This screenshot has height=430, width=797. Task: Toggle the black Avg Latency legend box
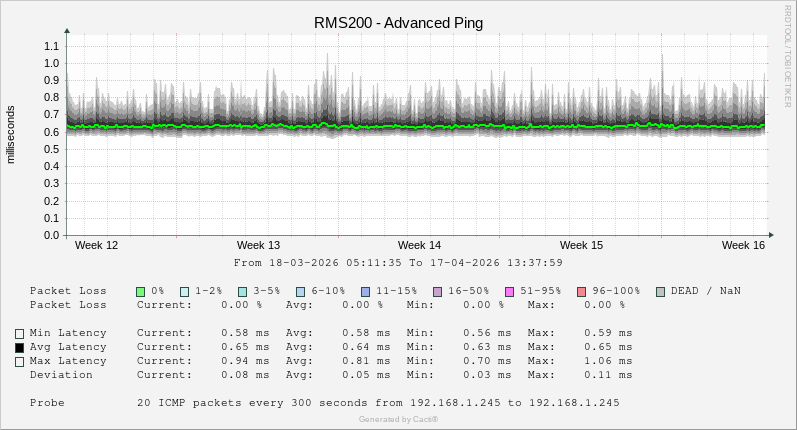tap(19, 348)
